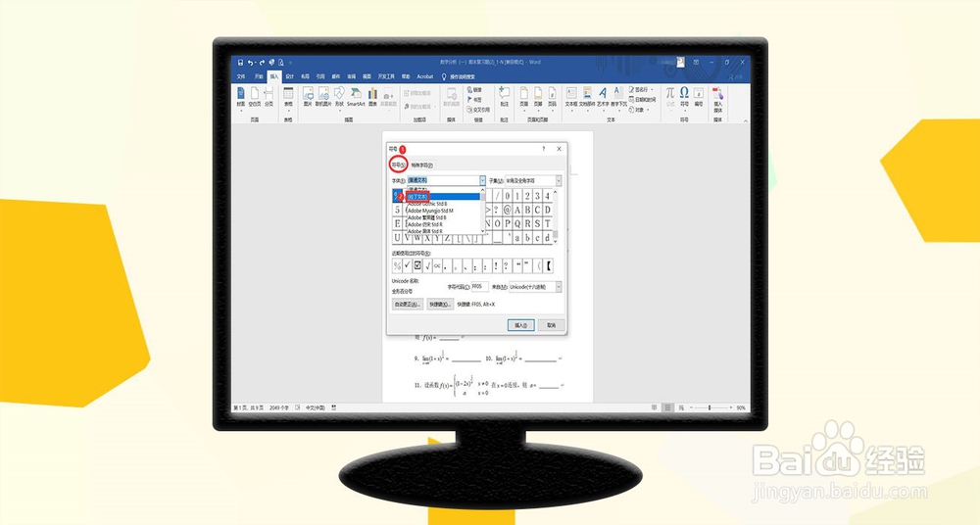Pick the @ symbol in the character grid
Viewport: 980px width, 525px height.
coord(508,210)
